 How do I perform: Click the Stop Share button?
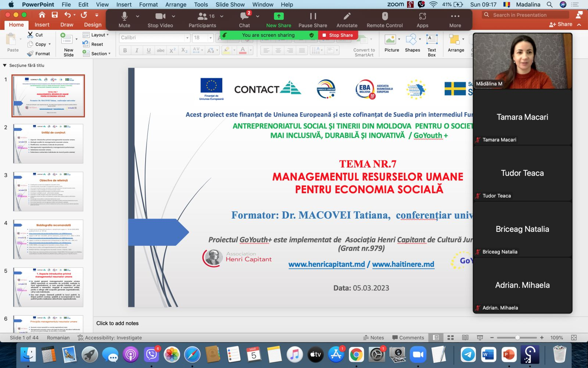[x=337, y=35]
